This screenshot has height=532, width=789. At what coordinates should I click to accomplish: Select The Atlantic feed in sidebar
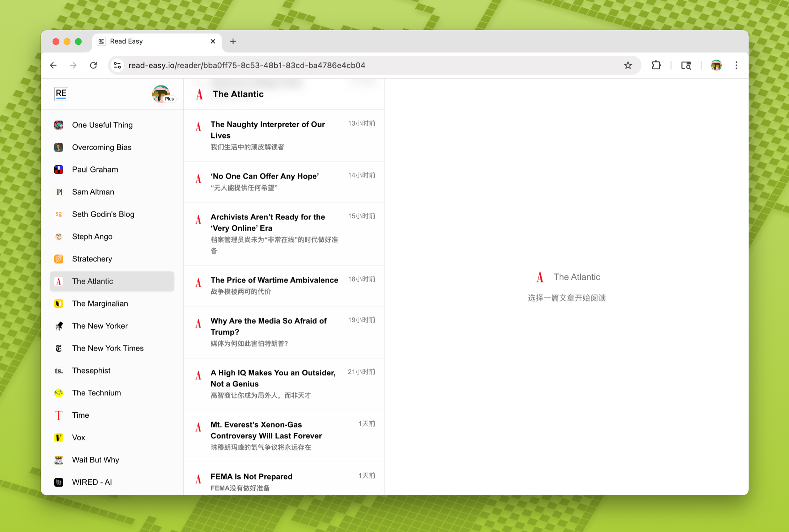click(112, 281)
